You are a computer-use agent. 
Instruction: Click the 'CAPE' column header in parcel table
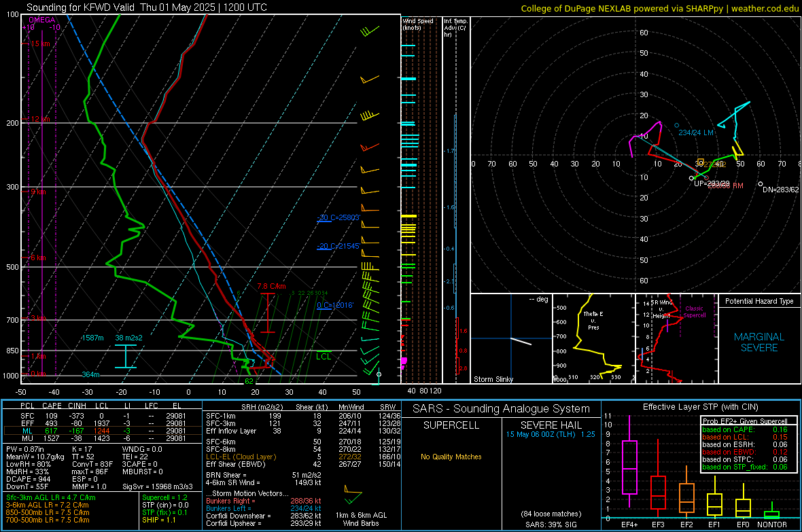[x=52, y=406]
